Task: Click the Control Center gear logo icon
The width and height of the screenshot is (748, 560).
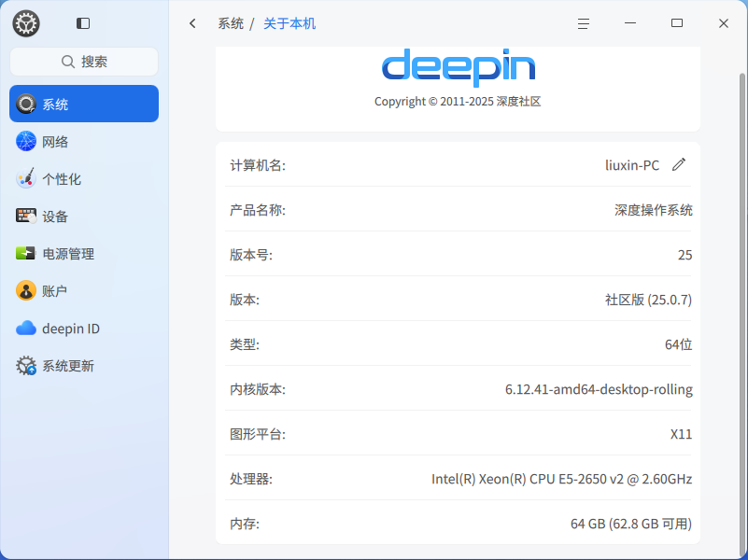Action: pyautogui.click(x=26, y=23)
